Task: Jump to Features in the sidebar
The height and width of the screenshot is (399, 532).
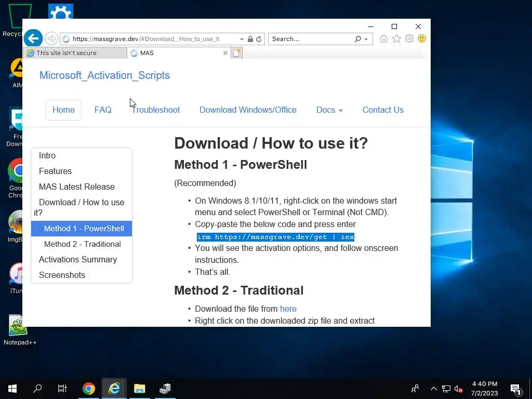Action: click(82, 171)
